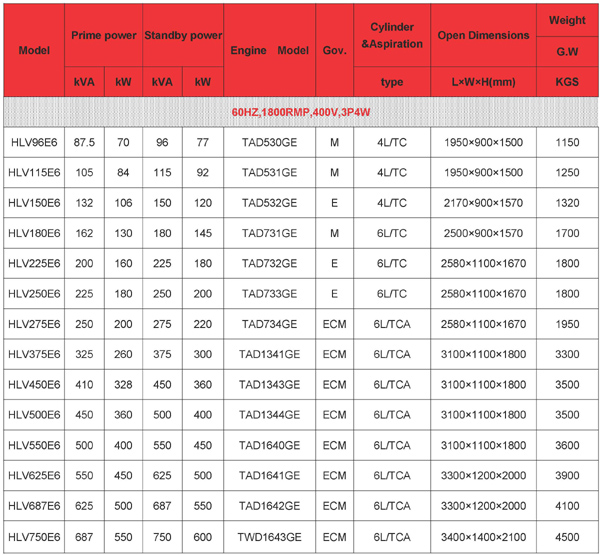Select model HLV375E6
The height and width of the screenshot is (555, 600).
pos(34,354)
